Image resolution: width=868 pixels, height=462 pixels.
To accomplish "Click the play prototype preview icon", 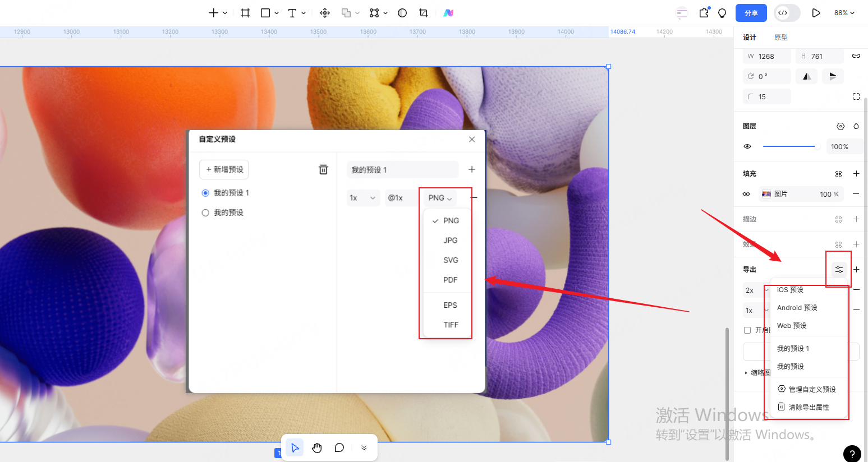I will click(x=816, y=13).
